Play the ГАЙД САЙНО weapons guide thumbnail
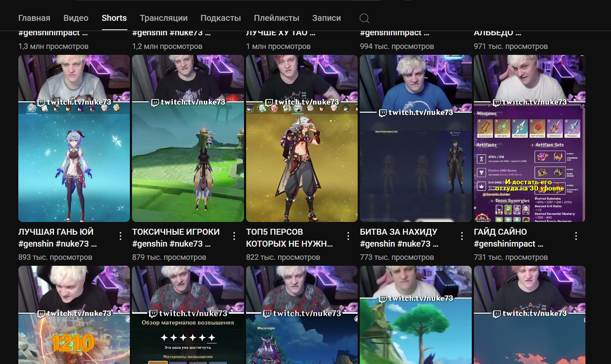This screenshot has height=364, width=611. click(530, 139)
